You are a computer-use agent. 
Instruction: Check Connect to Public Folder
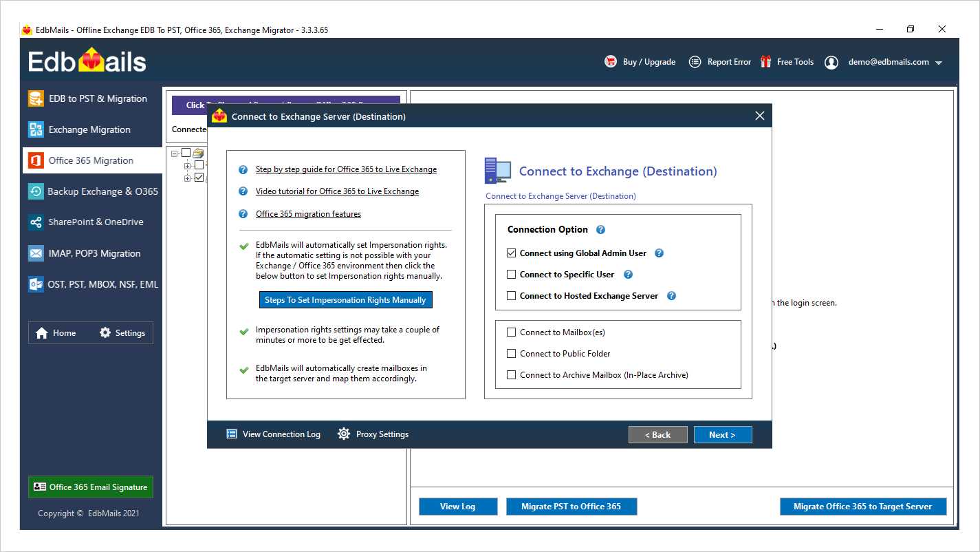pos(511,354)
